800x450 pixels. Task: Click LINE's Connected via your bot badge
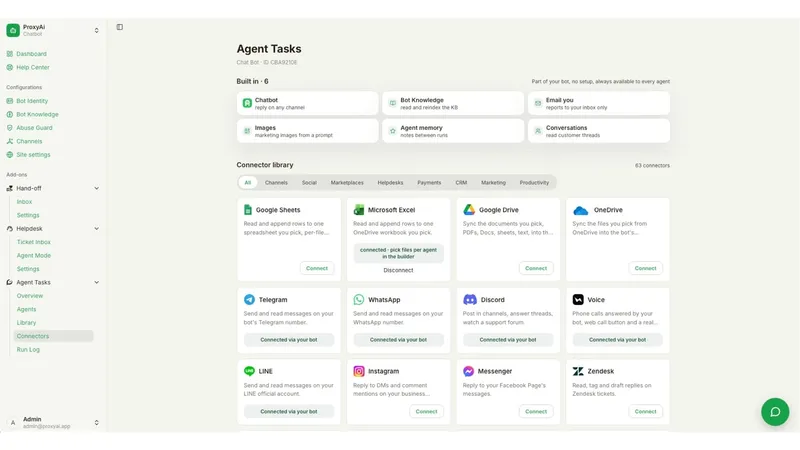pyautogui.click(x=289, y=411)
